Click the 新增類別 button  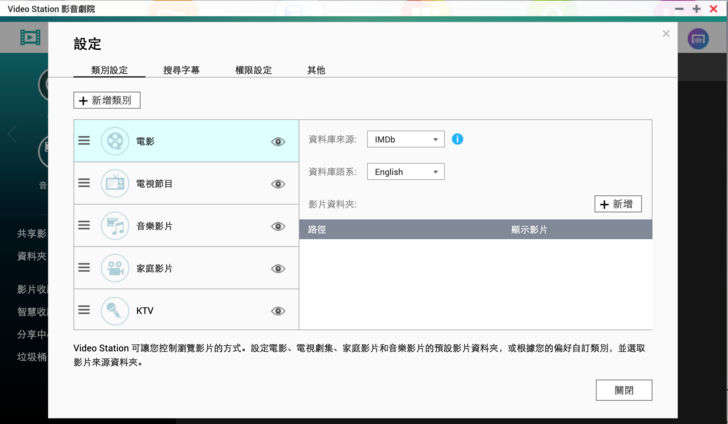click(107, 100)
